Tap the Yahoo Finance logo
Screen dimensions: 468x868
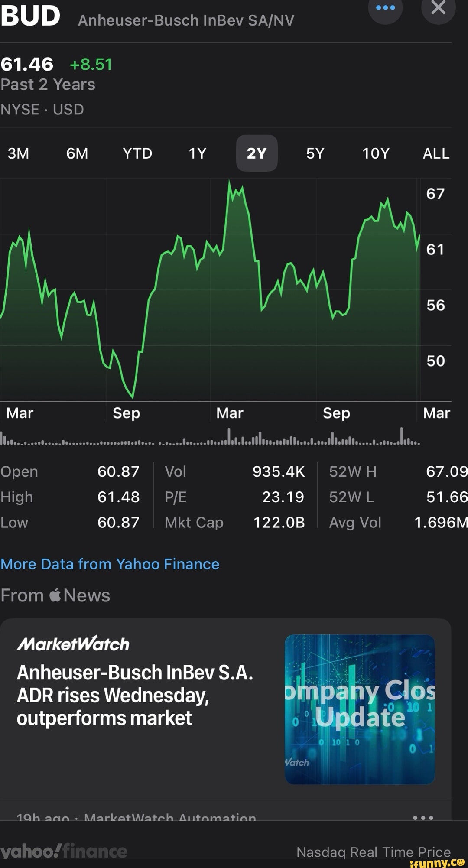coord(64,851)
